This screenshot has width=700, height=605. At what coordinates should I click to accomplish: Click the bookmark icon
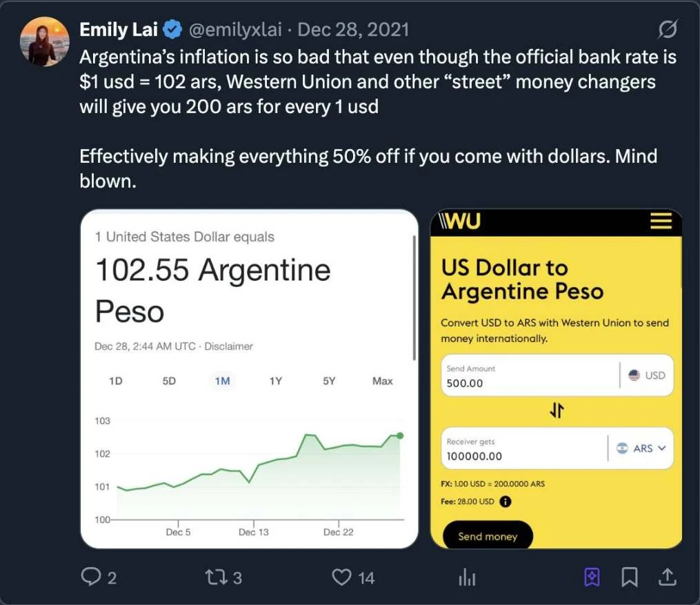pyautogui.click(x=629, y=577)
